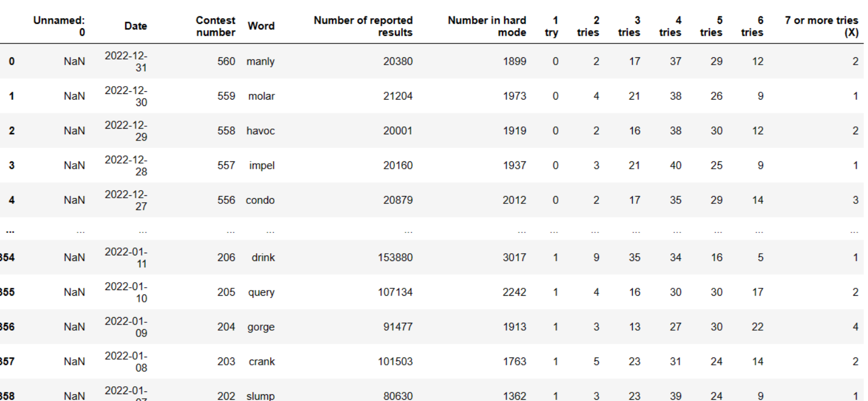
Task: Click the date cell 2022-01-11
Action: tap(126, 258)
